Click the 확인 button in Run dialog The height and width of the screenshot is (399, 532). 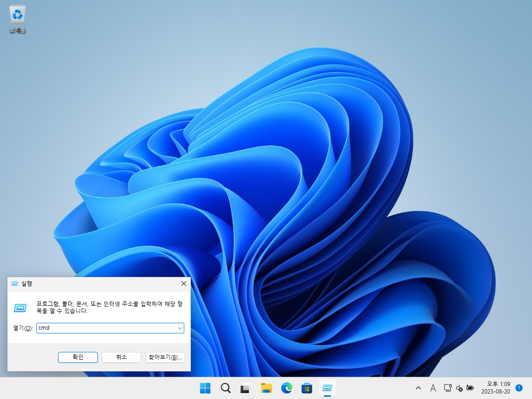click(78, 357)
